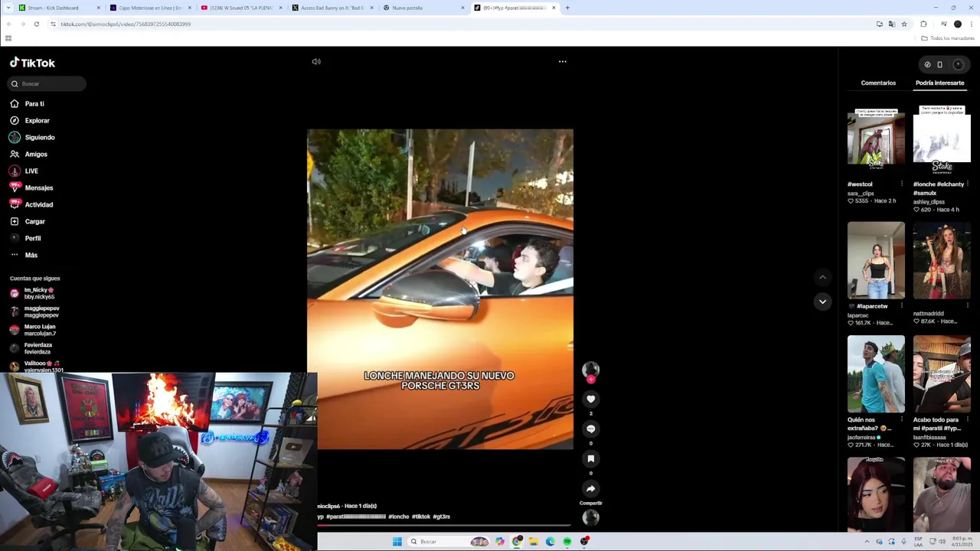Open the #gt3rs hashtag link
This screenshot has height=551, width=980.
point(441,517)
